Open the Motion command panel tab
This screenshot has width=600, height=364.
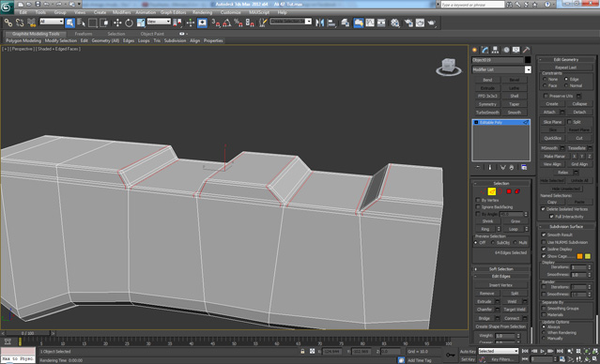click(506, 50)
